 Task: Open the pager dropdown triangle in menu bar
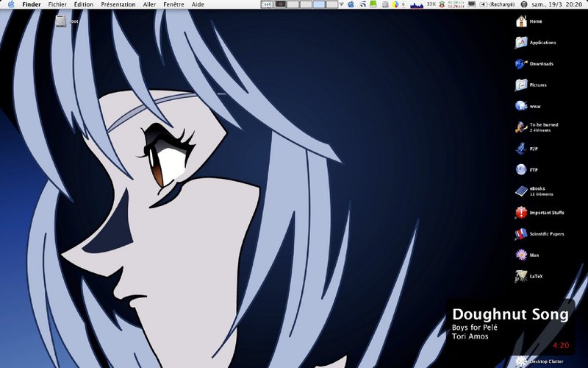pos(341,4)
